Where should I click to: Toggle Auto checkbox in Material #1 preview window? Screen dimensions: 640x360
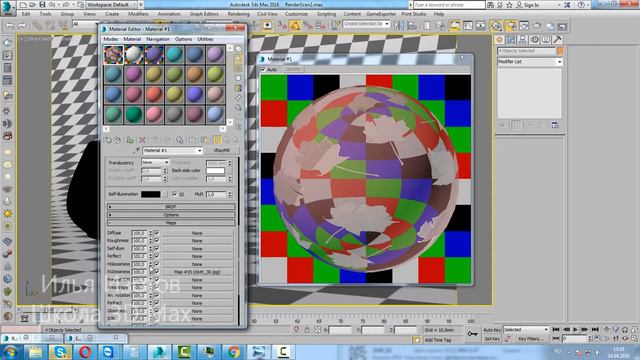coord(263,69)
